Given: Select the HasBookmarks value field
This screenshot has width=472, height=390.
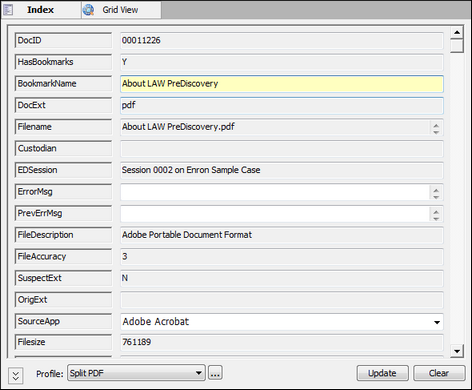Looking at the screenshot, I should tap(282, 62).
